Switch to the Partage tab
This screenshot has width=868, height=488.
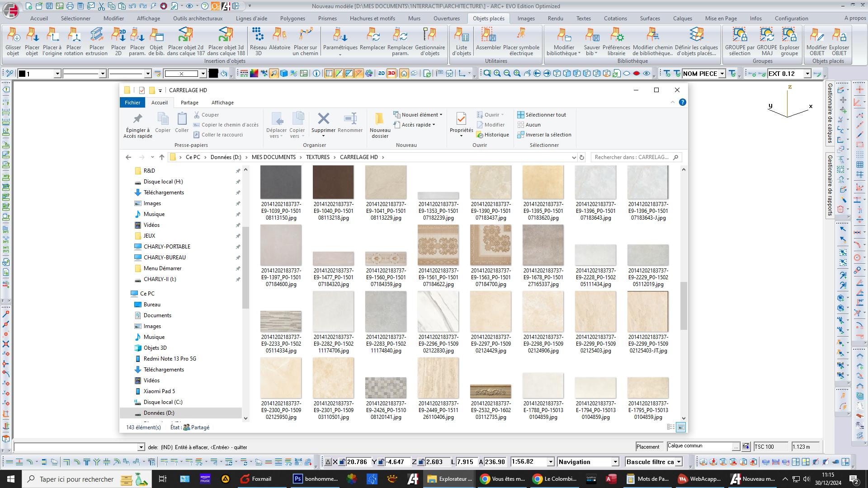pyautogui.click(x=189, y=103)
